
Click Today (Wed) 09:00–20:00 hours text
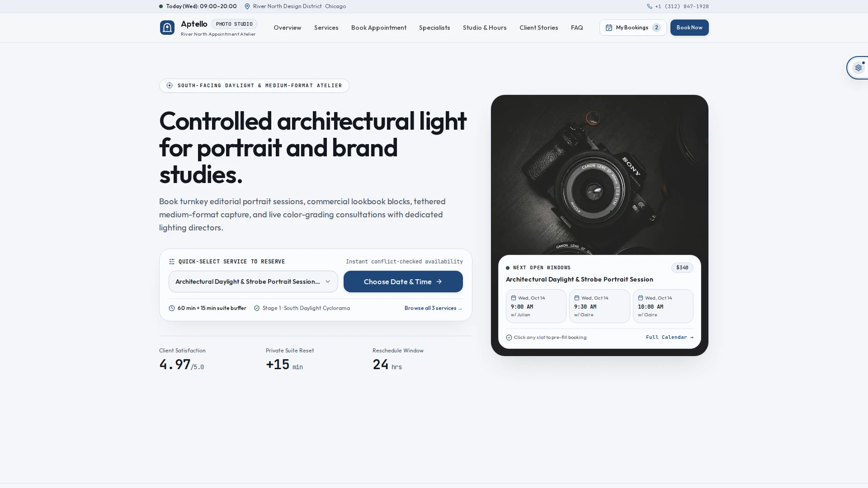201,6
